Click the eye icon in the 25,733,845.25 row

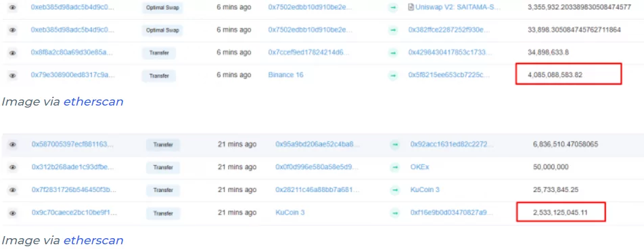[13, 190]
